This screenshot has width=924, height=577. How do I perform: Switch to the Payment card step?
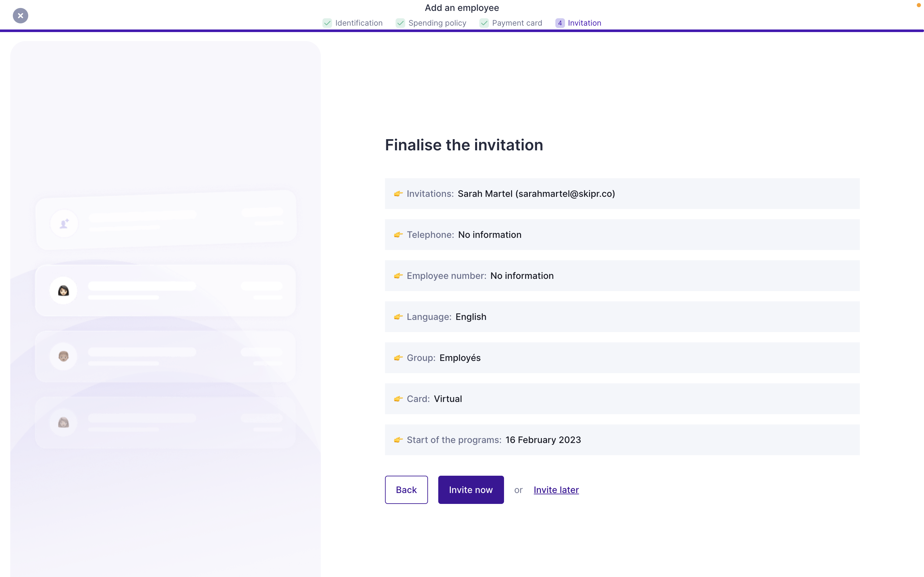coord(517,23)
